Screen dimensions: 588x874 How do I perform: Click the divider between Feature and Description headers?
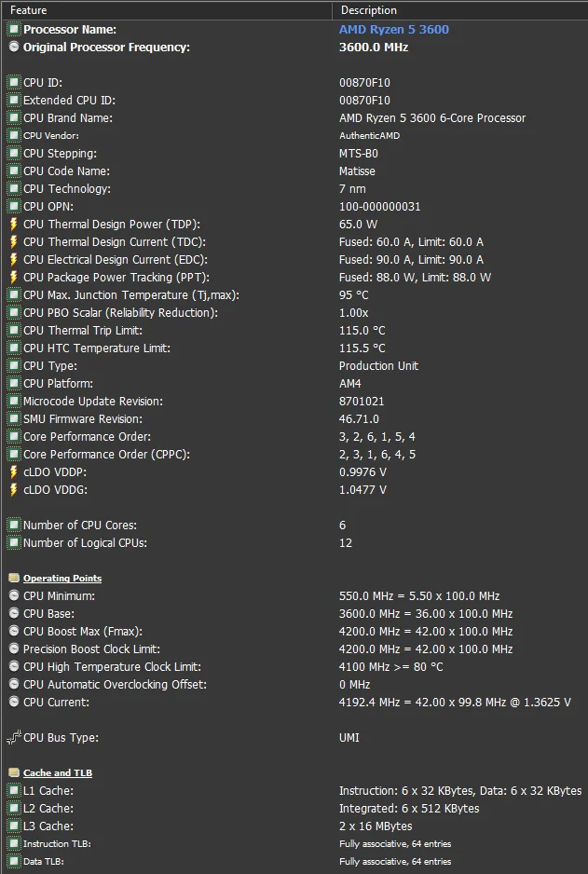(332, 10)
